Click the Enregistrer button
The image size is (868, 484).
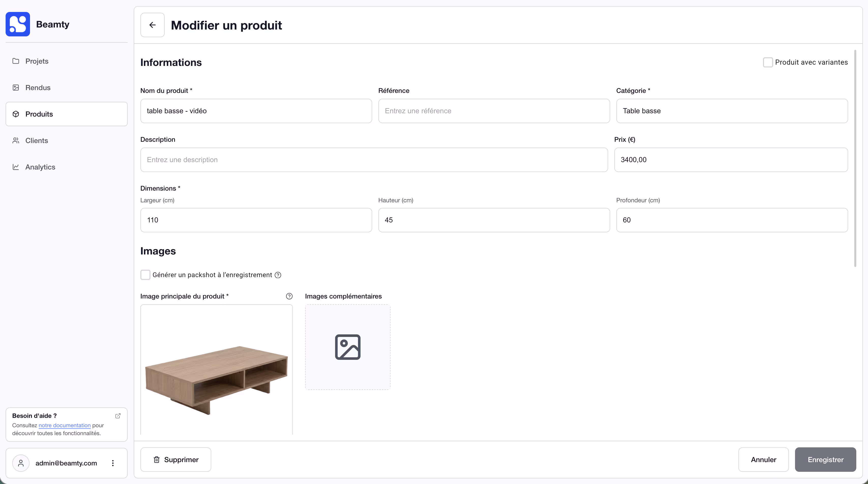point(826,460)
